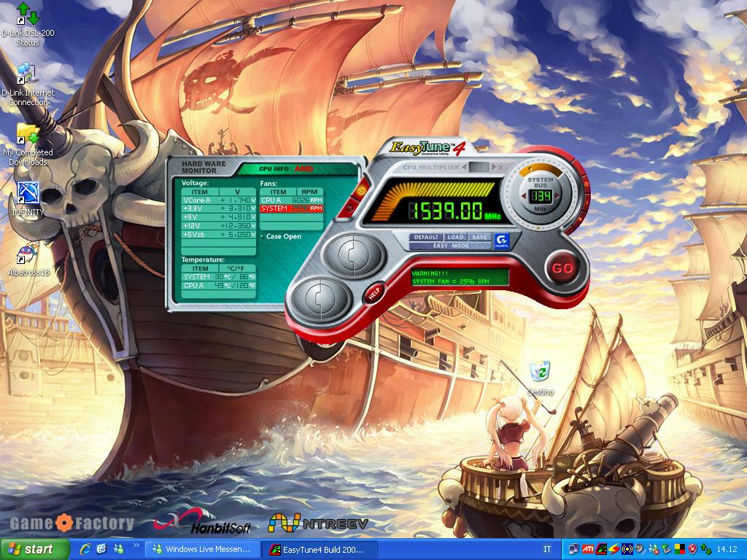Decrease CPU multiplier with left arrow
747x560 pixels.
[465, 167]
